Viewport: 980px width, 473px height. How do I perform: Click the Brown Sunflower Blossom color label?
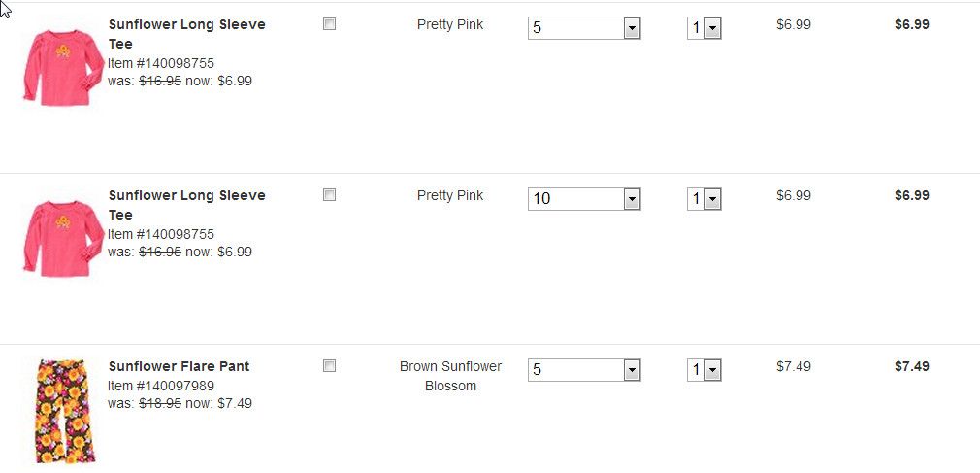[450, 376]
